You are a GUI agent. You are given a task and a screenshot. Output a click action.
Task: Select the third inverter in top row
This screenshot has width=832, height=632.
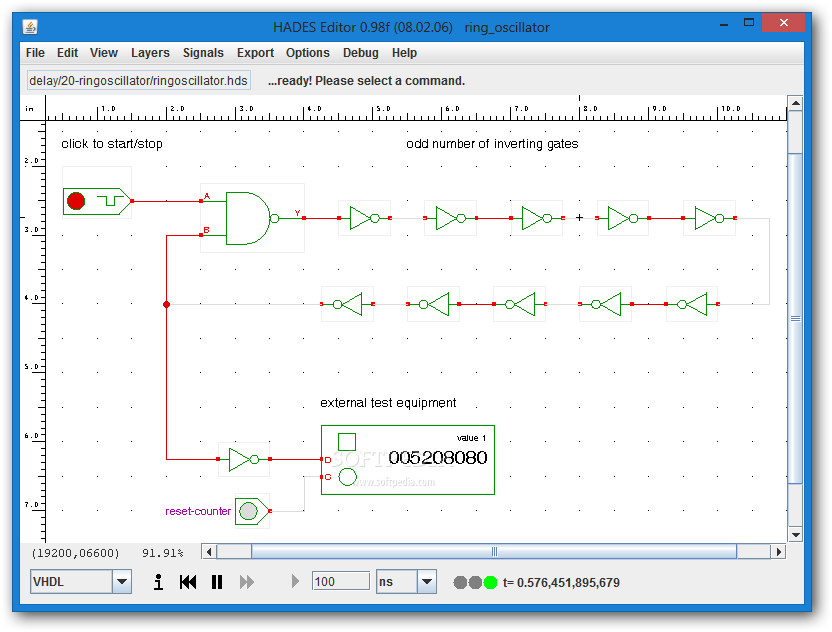[536, 218]
